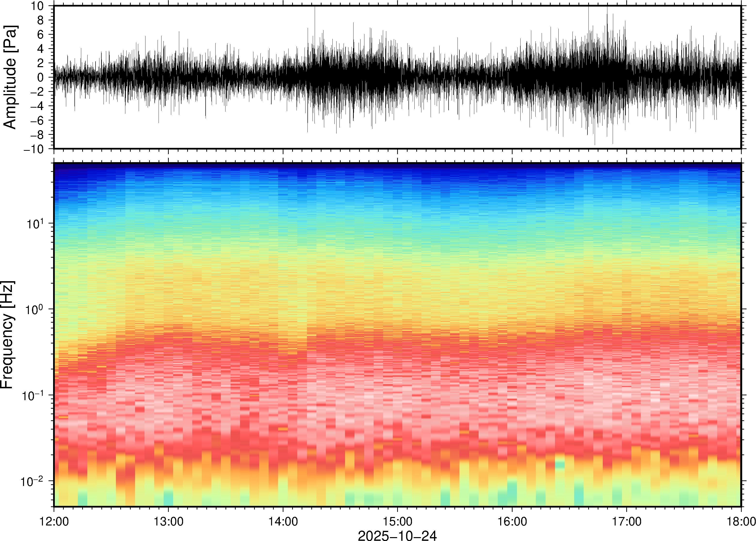This screenshot has height=541, width=756.
Task: Click the 13:00 time axis label
Action: coord(168,521)
